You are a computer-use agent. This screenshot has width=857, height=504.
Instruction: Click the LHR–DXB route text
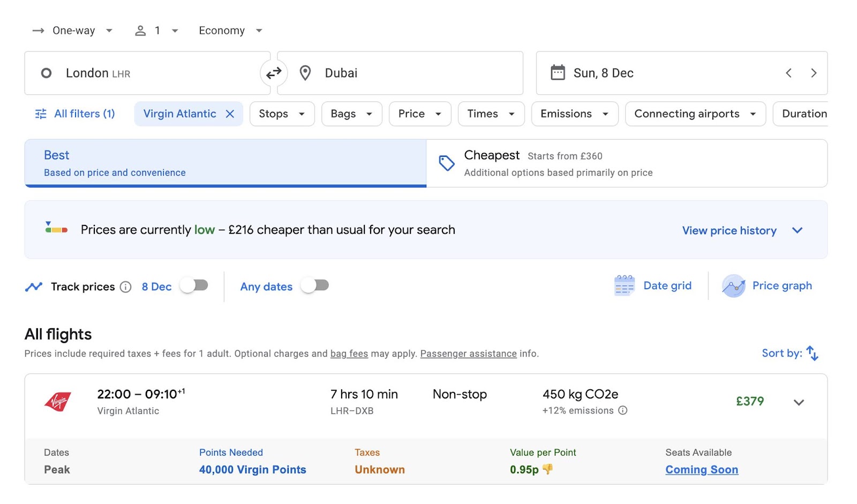[352, 411]
